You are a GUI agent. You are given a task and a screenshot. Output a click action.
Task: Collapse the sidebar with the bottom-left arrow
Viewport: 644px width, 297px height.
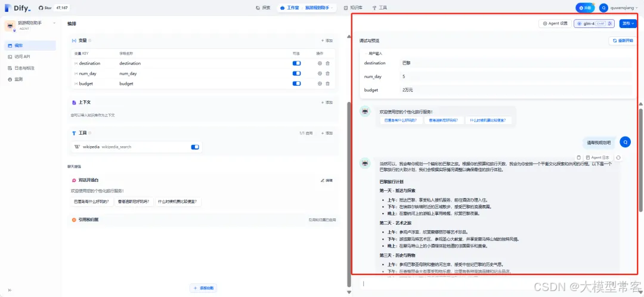[x=10, y=290]
